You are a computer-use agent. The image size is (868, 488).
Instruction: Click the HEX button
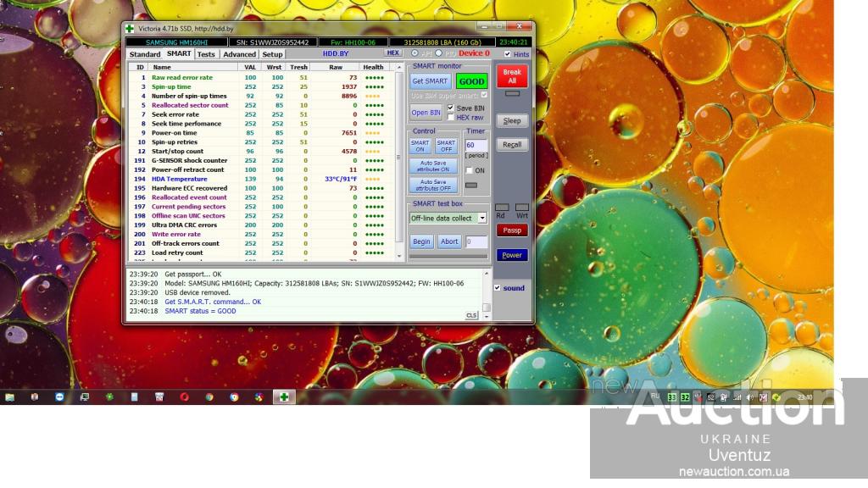(393, 53)
